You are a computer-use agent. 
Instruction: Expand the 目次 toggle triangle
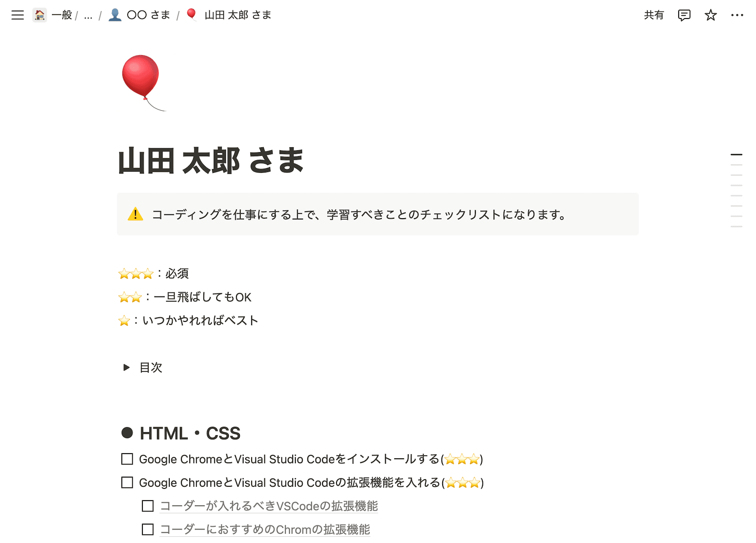point(126,368)
